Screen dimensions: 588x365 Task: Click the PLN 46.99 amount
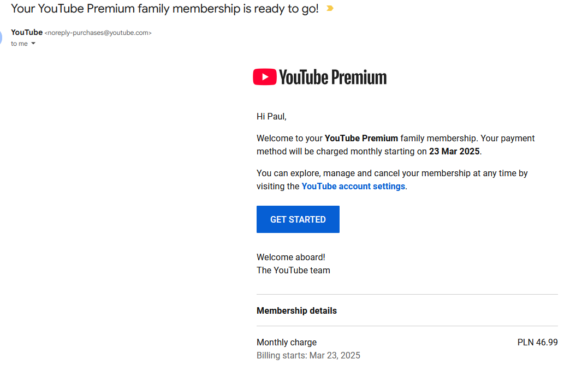(537, 342)
